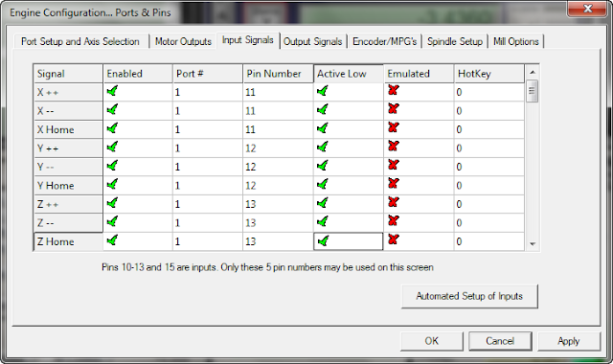
Task: Click Emulated red X for Y -- row
Action: point(394,165)
